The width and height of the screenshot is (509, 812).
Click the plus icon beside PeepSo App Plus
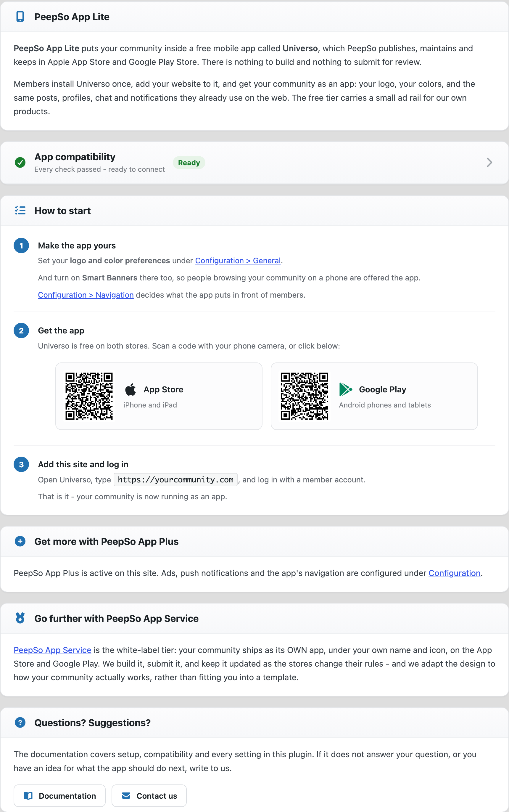pos(20,541)
